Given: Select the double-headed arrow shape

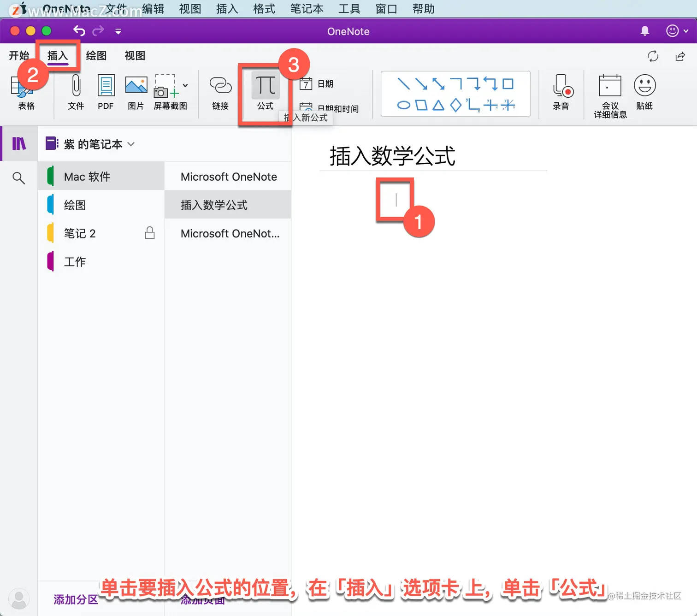Looking at the screenshot, I should (x=438, y=84).
